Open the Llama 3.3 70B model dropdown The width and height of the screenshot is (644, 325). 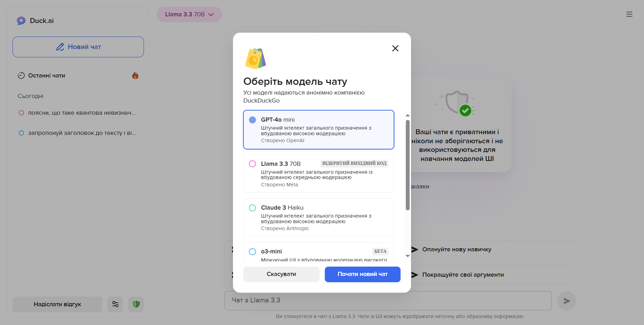[189, 15]
